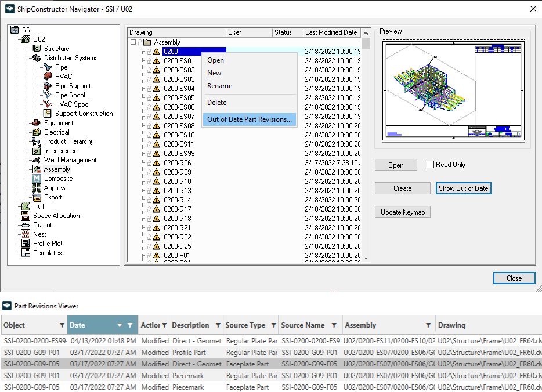Click the Create button
Viewport: 542px width, 392px height.
403,188
